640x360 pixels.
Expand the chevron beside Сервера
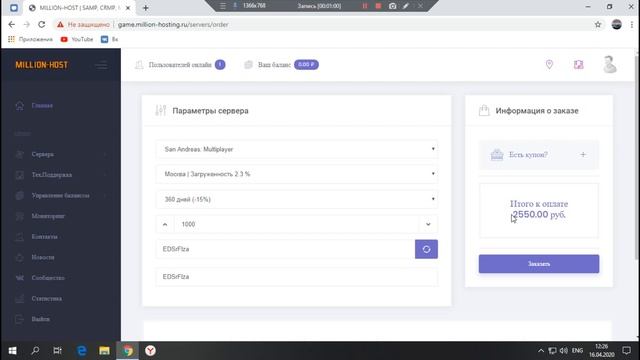click(x=105, y=154)
